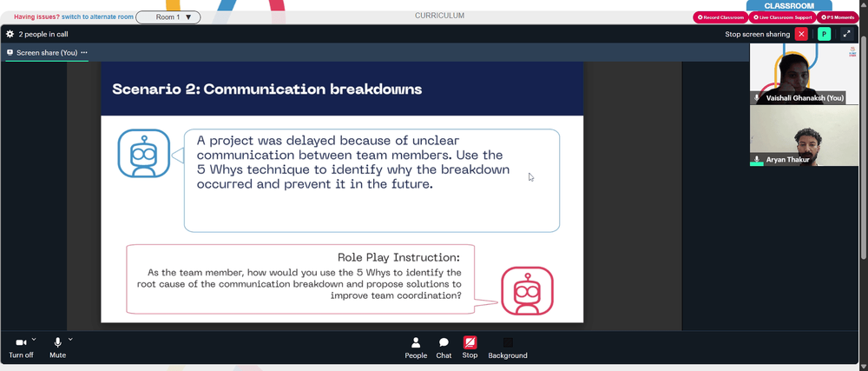Turn off the camera
The image size is (868, 371).
tap(21, 348)
